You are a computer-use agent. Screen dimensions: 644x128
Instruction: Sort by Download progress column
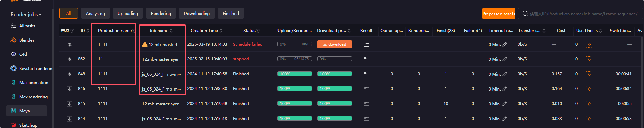click(x=349, y=31)
